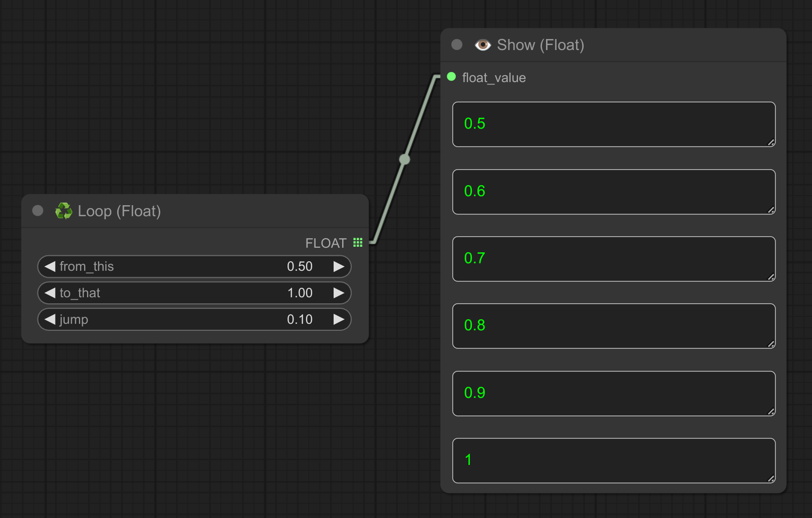Click the green float_value input dot
Image resolution: width=812 pixels, height=518 pixels.
point(450,77)
